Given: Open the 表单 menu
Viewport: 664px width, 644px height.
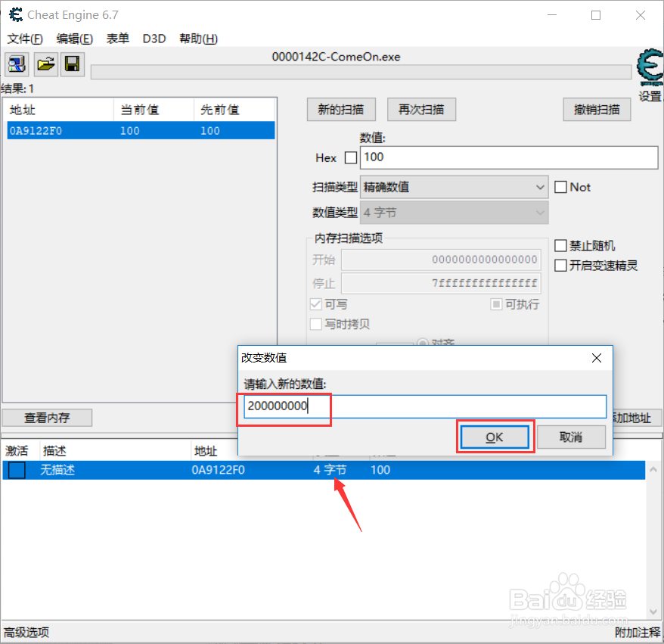Looking at the screenshot, I should coord(118,39).
